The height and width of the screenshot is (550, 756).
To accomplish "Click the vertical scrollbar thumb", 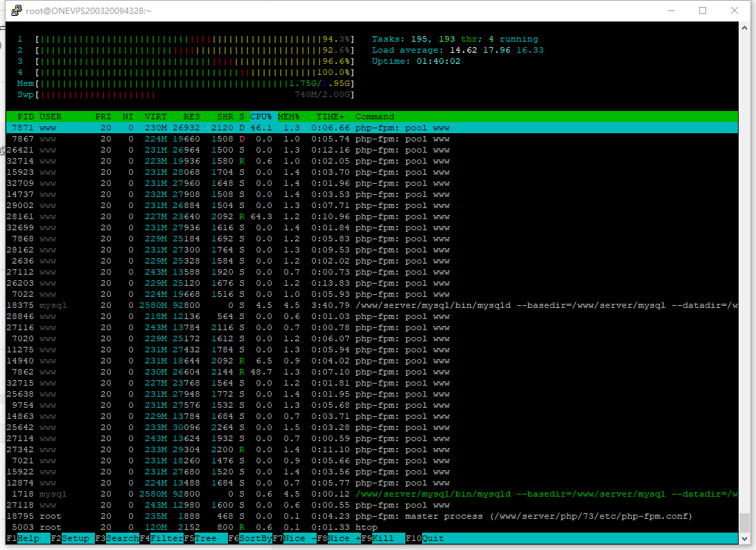I will 745,522.
